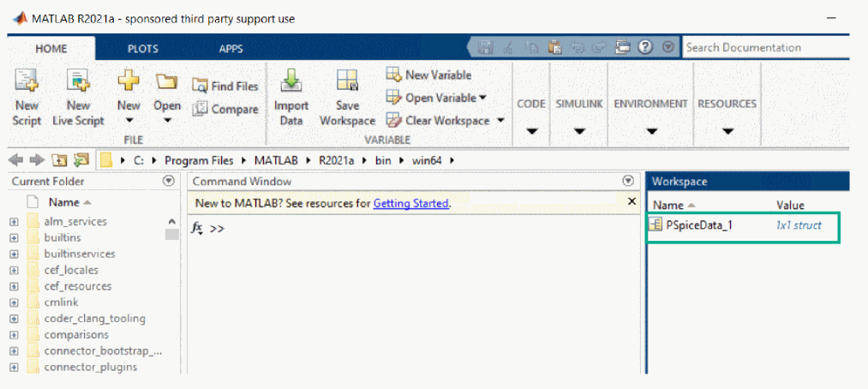868x389 pixels.
Task: Follow the Getting Started link
Action: 410,203
